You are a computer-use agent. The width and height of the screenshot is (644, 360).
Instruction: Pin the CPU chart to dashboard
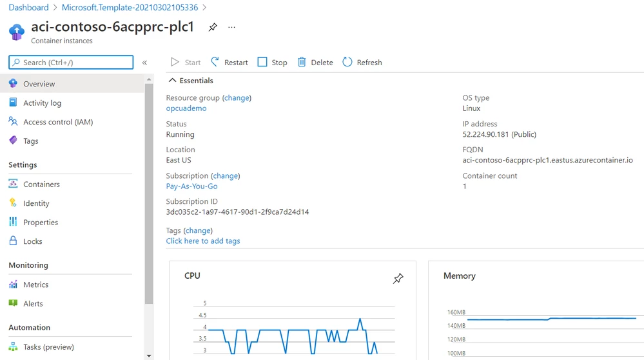pyautogui.click(x=398, y=279)
